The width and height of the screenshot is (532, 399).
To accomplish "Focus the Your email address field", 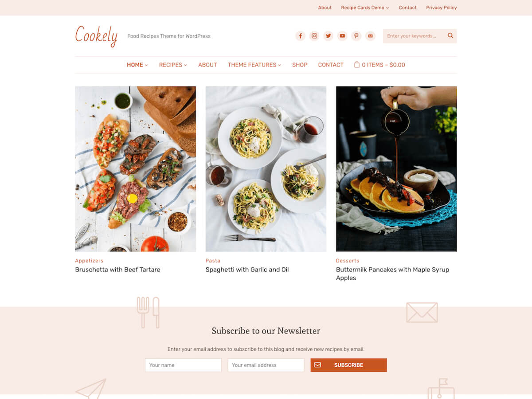I will [266, 365].
